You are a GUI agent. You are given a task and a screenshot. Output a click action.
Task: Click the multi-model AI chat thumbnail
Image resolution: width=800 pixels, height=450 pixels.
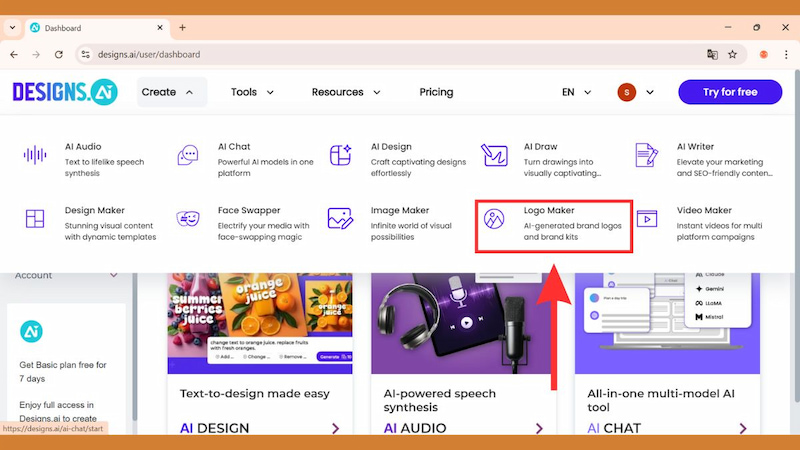point(667,323)
